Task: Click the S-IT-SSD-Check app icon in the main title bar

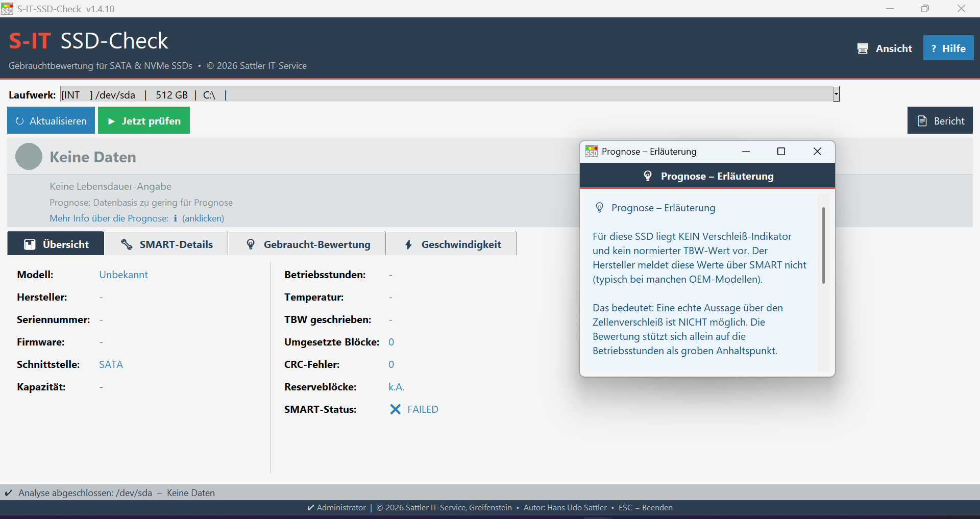Action: pyautogui.click(x=7, y=9)
